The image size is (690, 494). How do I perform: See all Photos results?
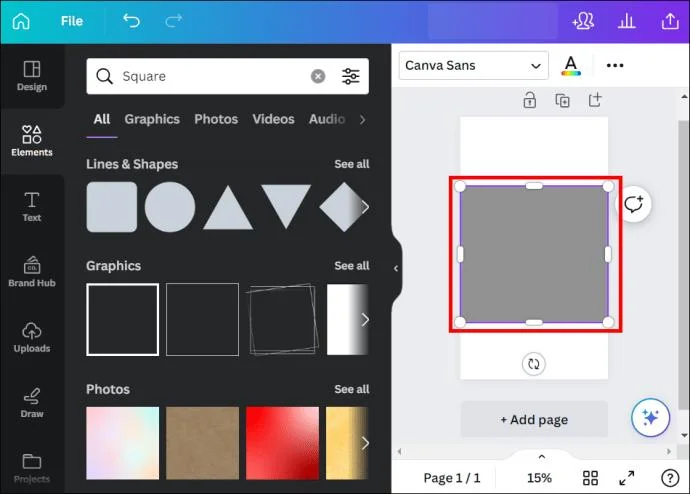click(352, 389)
